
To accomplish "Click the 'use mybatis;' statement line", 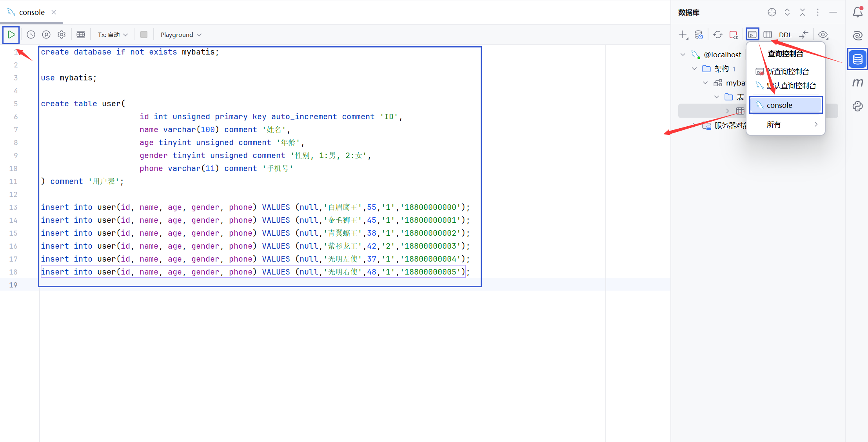I will pos(69,78).
